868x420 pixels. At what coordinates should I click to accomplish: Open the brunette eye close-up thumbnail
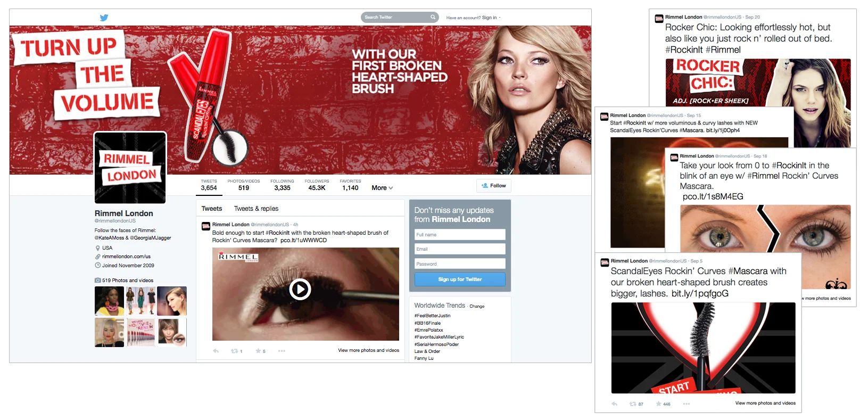coord(172,332)
